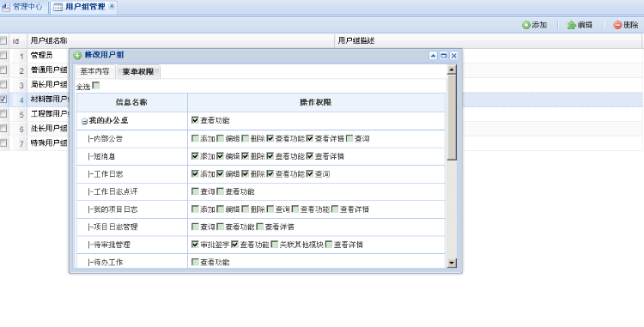Click the dialog vertical scrollbar thumb
The image size is (644, 327).
click(x=452, y=118)
